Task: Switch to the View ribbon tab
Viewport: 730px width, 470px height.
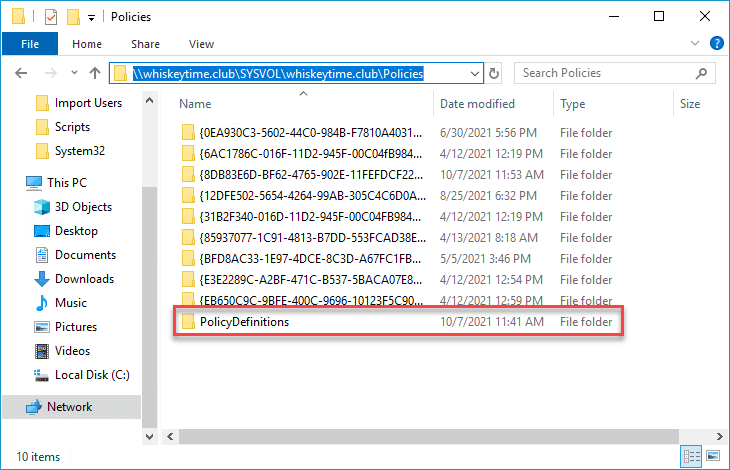Action: (201, 44)
